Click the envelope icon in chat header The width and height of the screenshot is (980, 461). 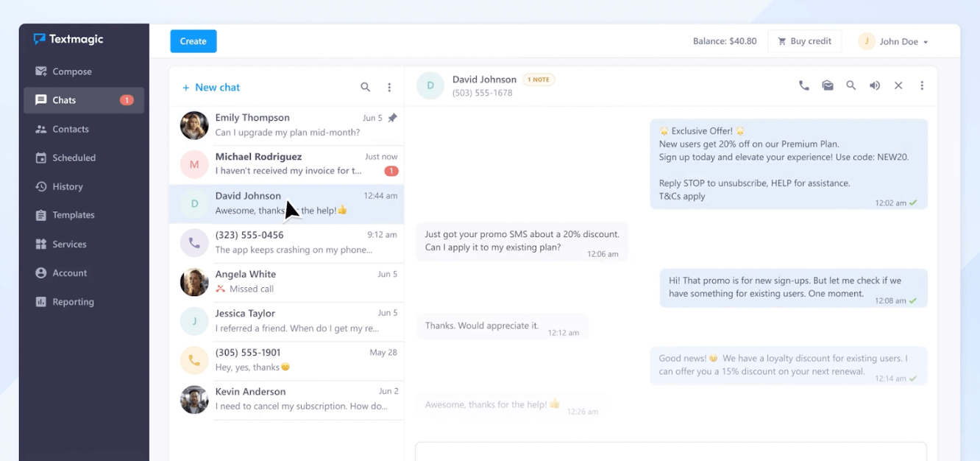[828, 85]
